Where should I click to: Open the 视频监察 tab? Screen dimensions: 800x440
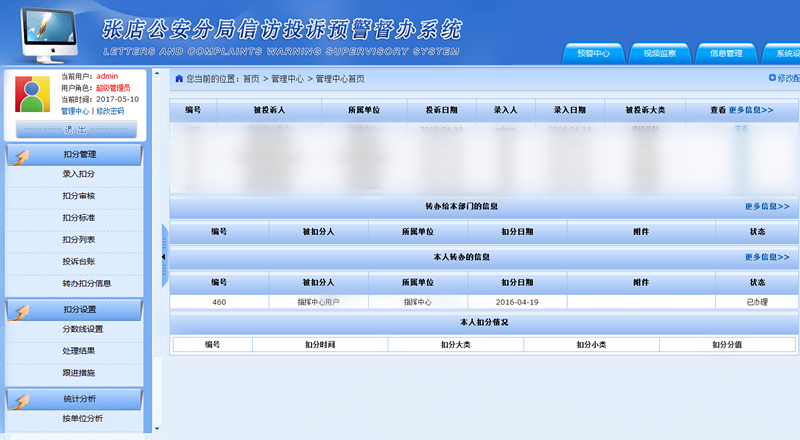pyautogui.click(x=665, y=54)
